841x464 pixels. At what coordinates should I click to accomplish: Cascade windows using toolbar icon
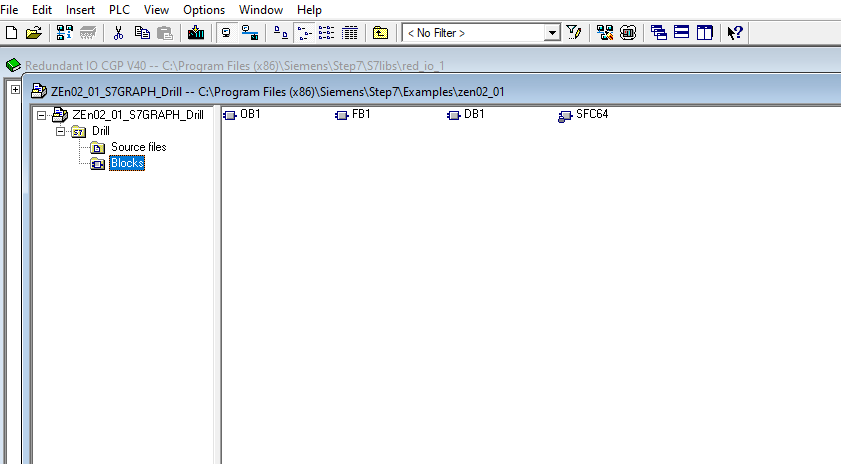coord(659,33)
